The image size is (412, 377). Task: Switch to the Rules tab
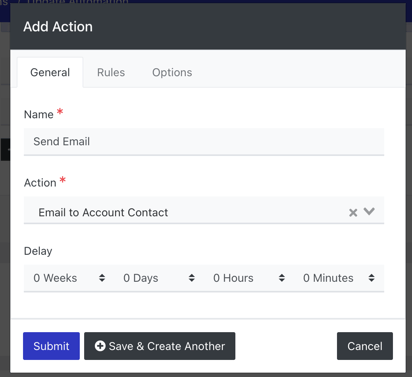click(x=111, y=72)
